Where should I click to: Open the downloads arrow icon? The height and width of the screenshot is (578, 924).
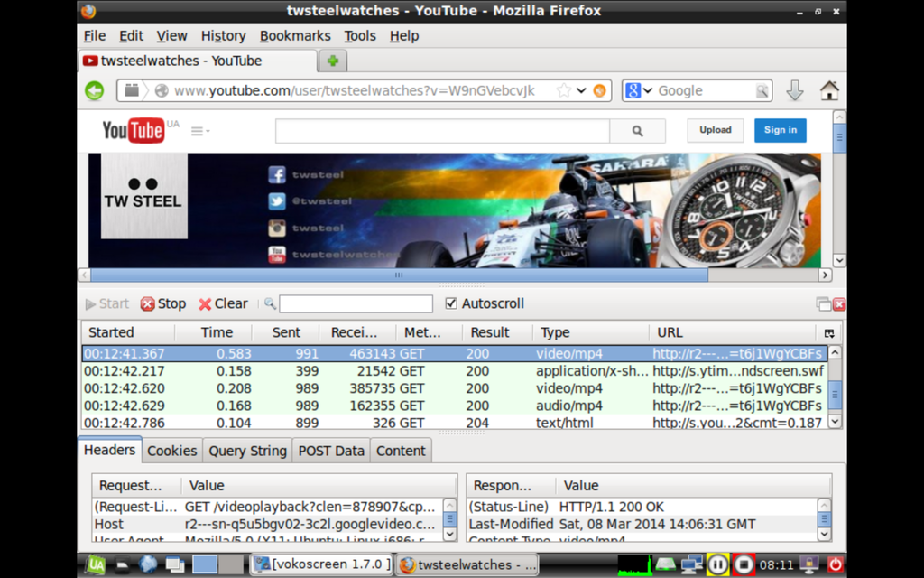tap(794, 90)
